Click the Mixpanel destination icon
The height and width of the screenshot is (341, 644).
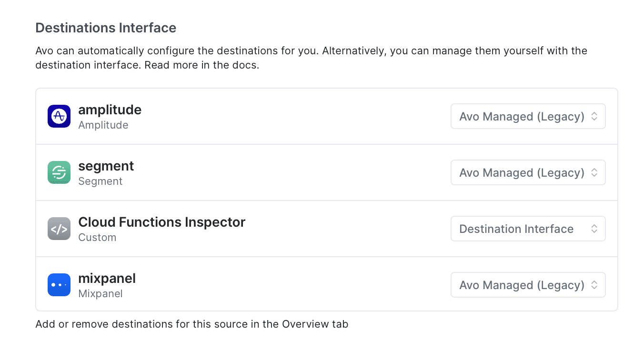pos(59,284)
